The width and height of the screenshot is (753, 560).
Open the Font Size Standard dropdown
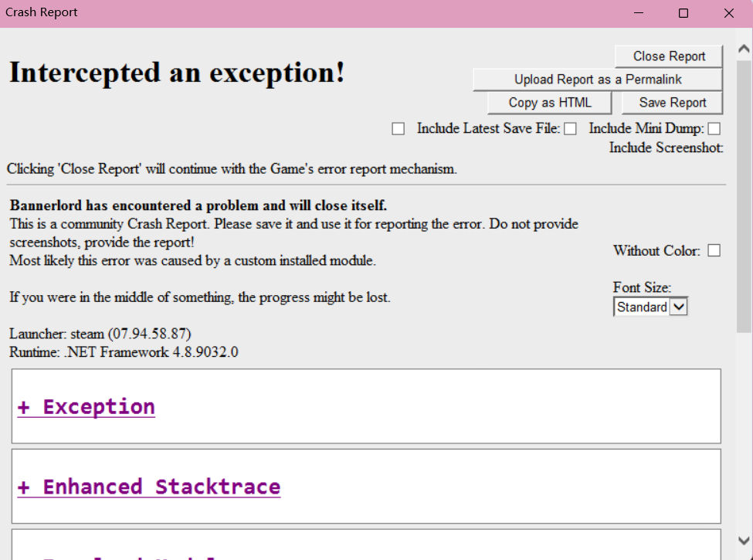point(650,307)
